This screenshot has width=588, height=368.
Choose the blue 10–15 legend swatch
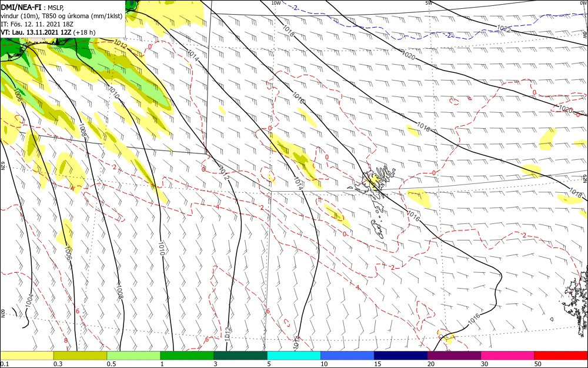click(348, 356)
